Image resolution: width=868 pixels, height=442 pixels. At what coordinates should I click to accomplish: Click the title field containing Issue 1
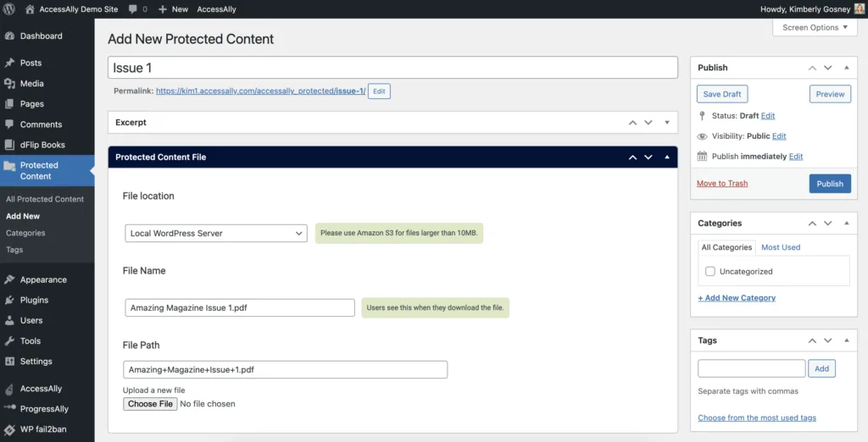point(392,68)
